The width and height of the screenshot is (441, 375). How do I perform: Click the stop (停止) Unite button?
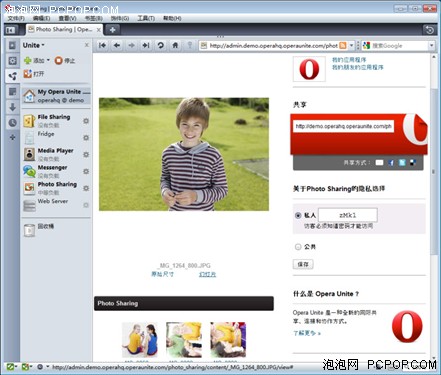coord(65,61)
